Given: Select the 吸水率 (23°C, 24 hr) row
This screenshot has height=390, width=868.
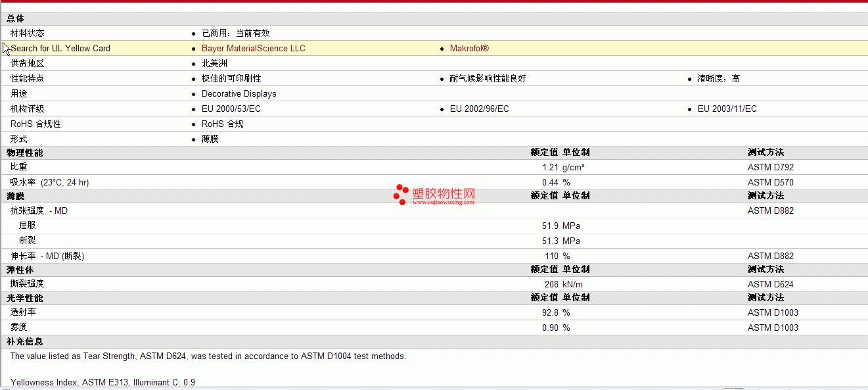Looking at the screenshot, I should tap(434, 182).
